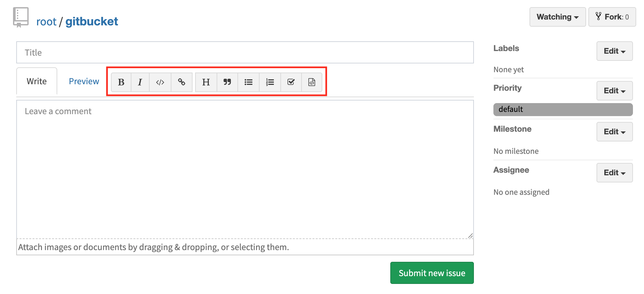This screenshot has width=644, height=294.
Task: Open the Watching notification dropdown
Action: coord(557,17)
